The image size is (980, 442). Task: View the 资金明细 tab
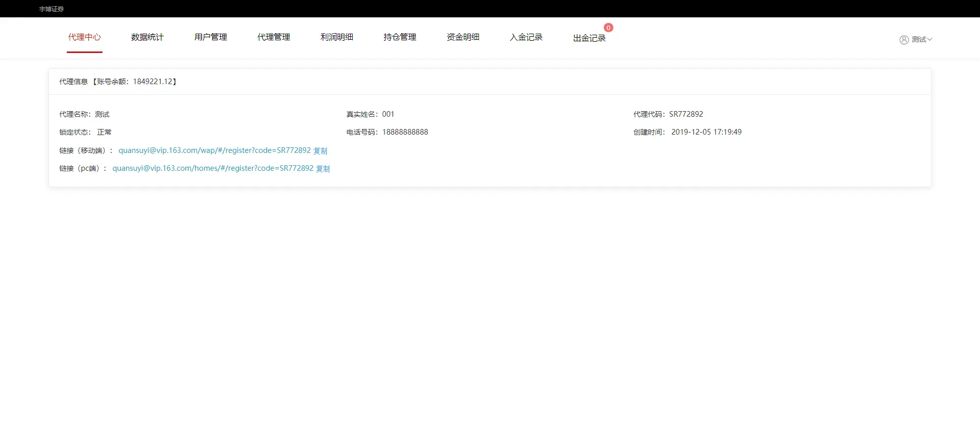click(x=463, y=37)
